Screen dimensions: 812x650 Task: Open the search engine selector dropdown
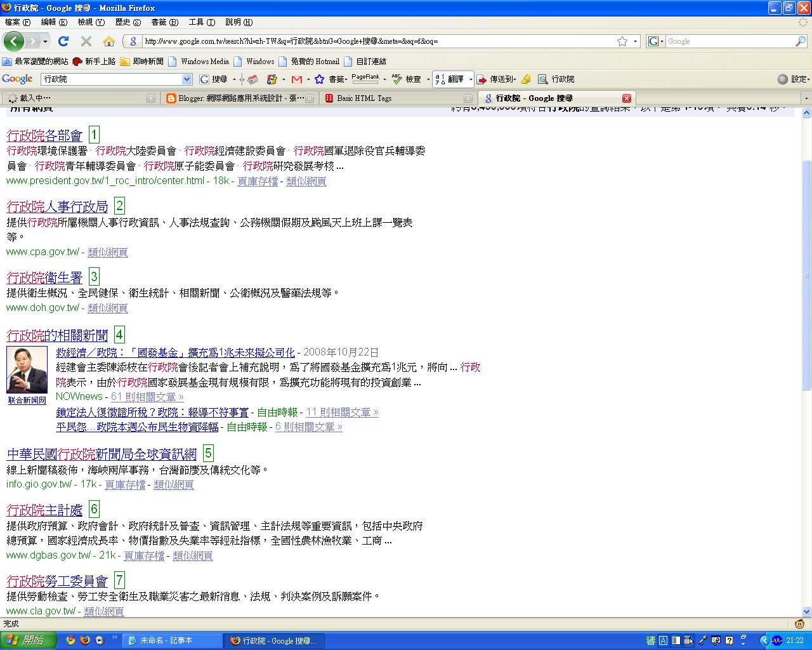655,41
